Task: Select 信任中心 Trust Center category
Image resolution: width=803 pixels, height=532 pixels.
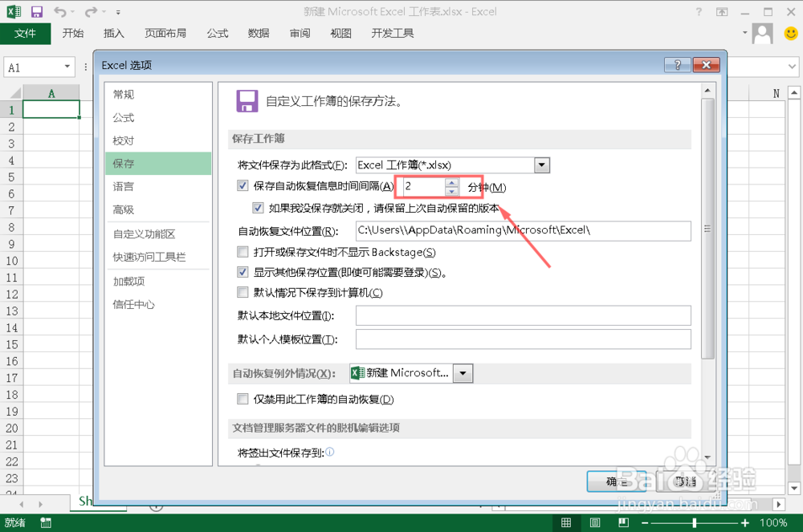Action: [158, 305]
